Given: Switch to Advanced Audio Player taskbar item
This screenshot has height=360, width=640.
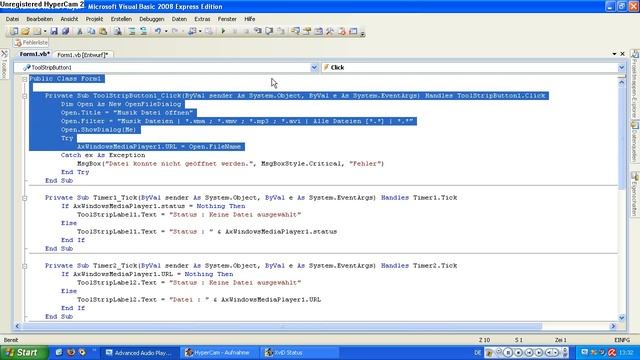Looking at the screenshot, I should 140,353.
